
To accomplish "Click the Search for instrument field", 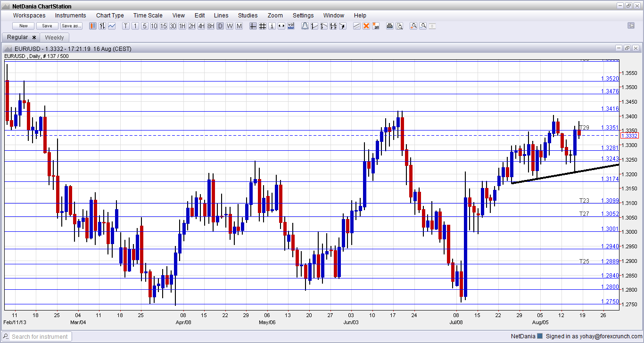I will coord(37,336).
